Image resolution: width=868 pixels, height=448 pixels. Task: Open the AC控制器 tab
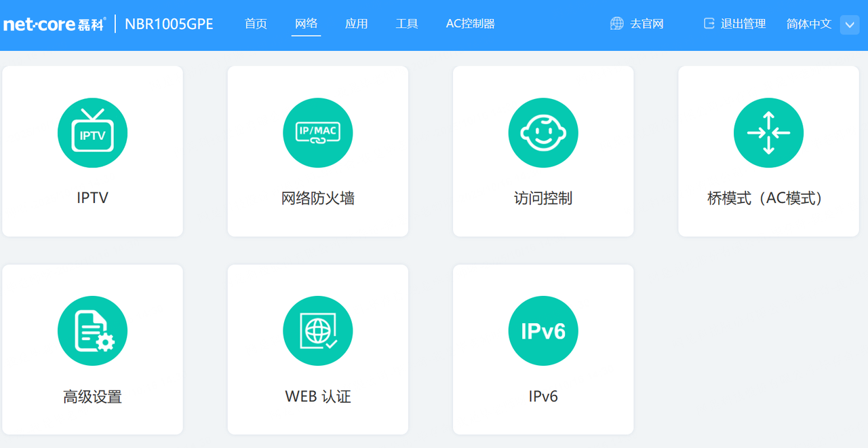(471, 24)
